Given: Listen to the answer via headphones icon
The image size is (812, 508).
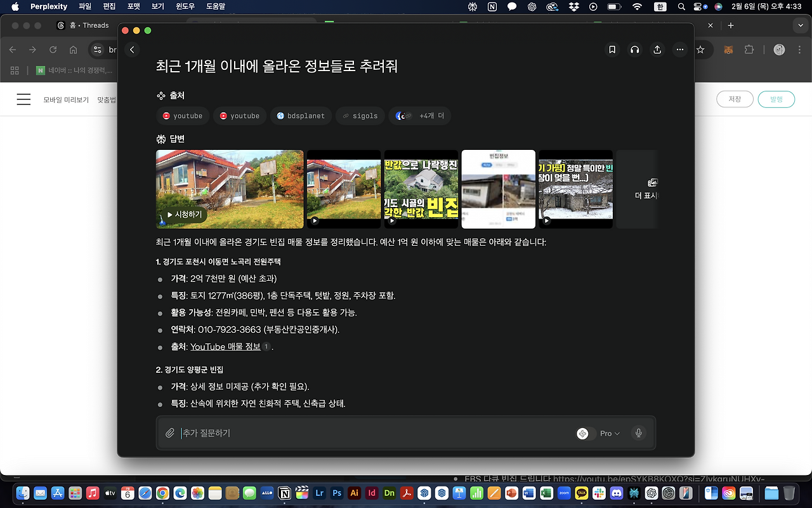Looking at the screenshot, I should coord(634,50).
